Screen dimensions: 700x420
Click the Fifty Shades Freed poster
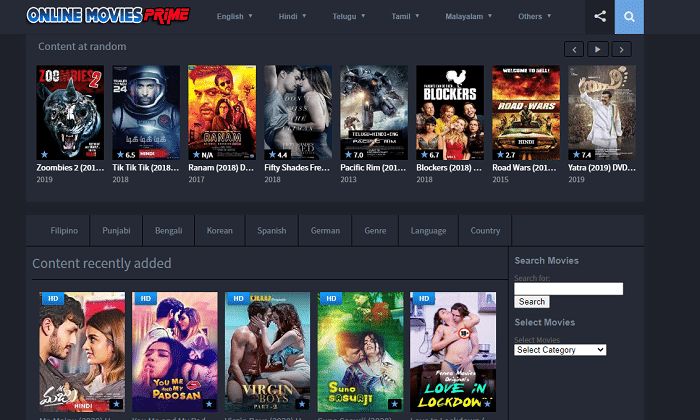pyautogui.click(x=298, y=112)
